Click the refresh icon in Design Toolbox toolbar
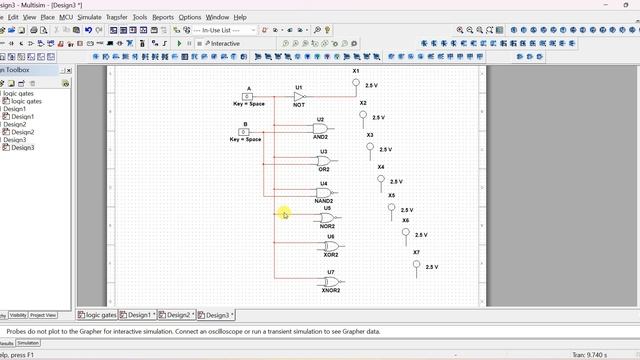This screenshot has height=360, width=640. (65, 84)
